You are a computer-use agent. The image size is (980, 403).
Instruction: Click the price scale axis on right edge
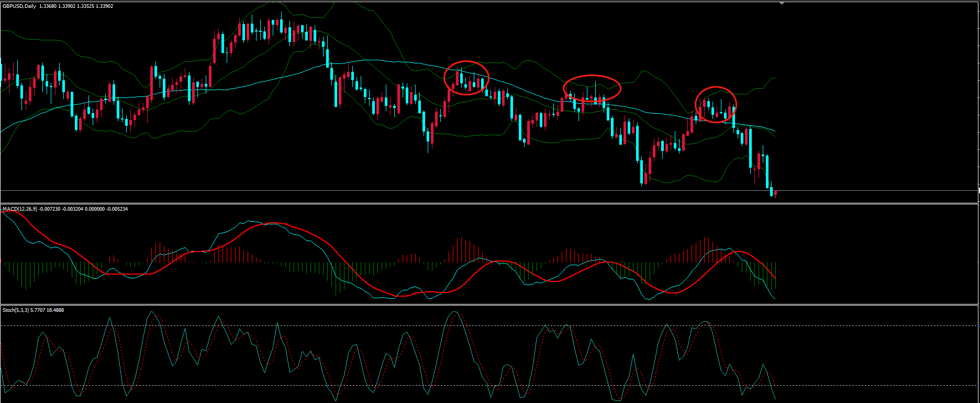click(979, 105)
